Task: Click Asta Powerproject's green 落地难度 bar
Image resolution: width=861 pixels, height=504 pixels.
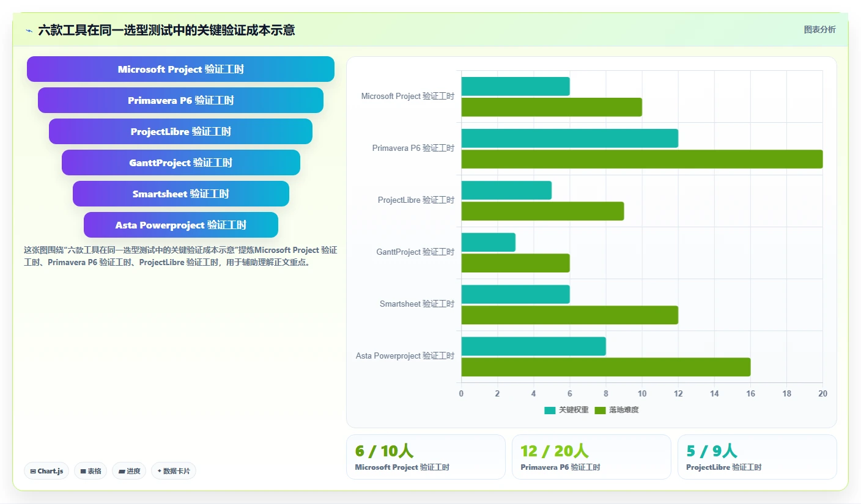Action: (605, 367)
